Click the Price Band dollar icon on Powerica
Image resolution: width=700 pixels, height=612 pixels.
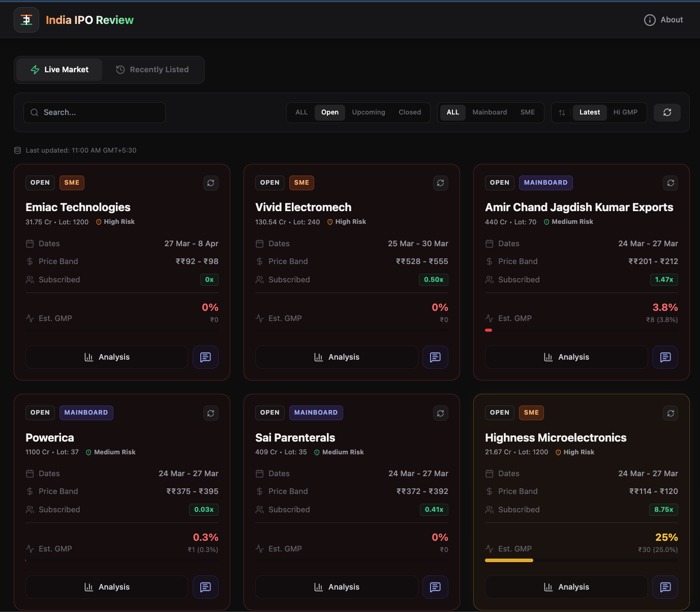(30, 491)
